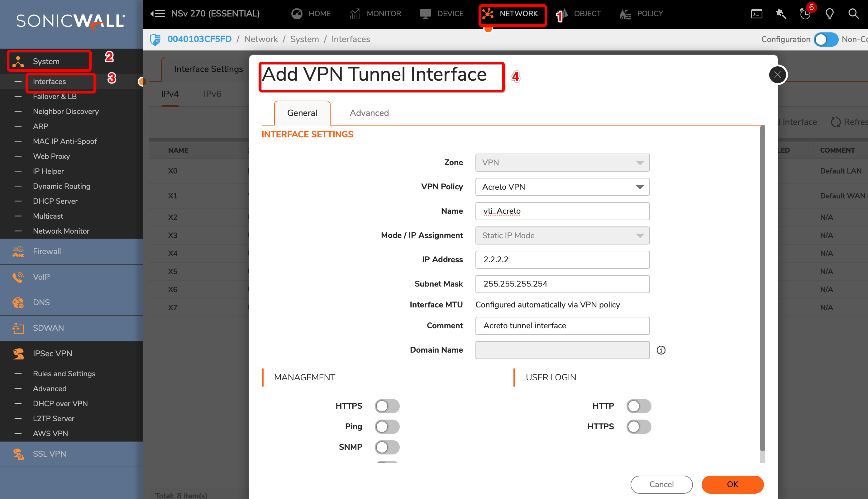Select the General tab
This screenshot has height=499, width=868.
(302, 113)
